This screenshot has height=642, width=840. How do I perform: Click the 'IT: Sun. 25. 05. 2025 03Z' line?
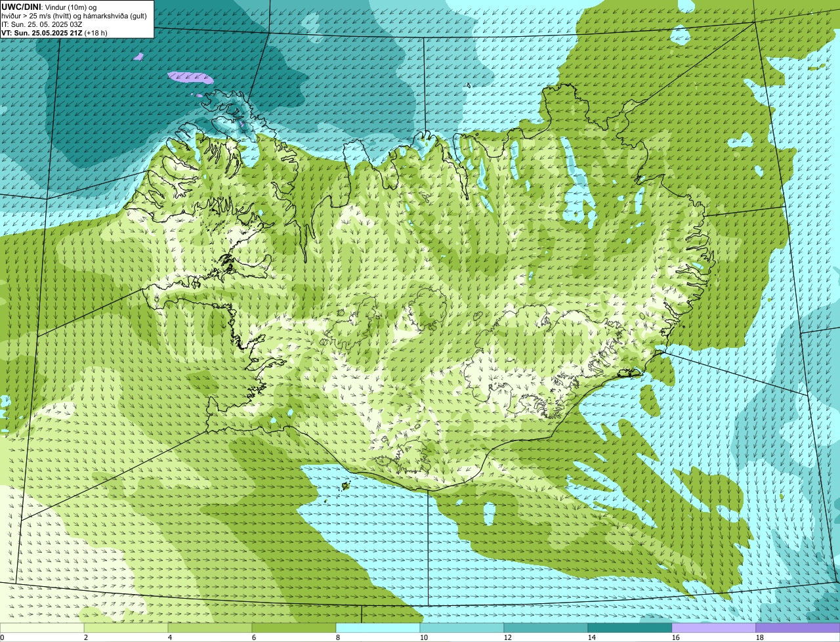[42, 24]
